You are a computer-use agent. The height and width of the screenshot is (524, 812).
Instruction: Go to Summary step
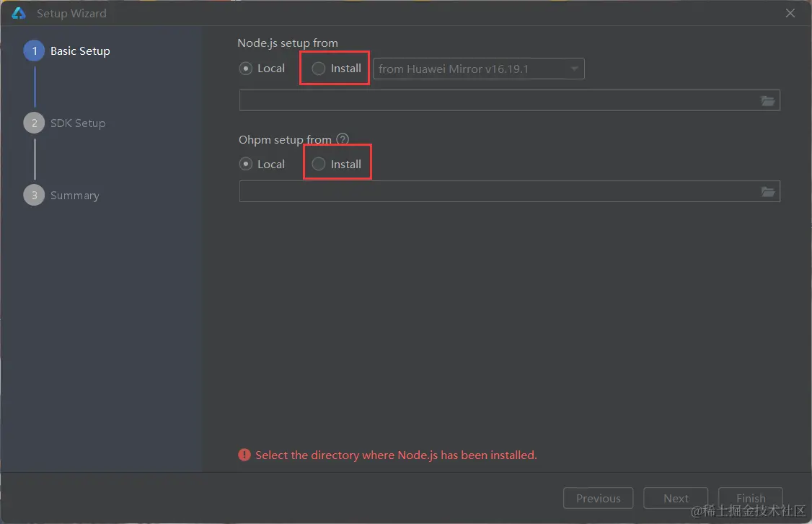(x=61, y=196)
